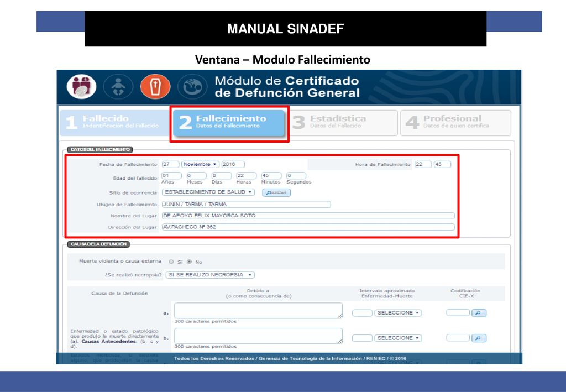Open step 4 Profesional tab
Viewport: 566px width, 392px height.
[x=456, y=123]
